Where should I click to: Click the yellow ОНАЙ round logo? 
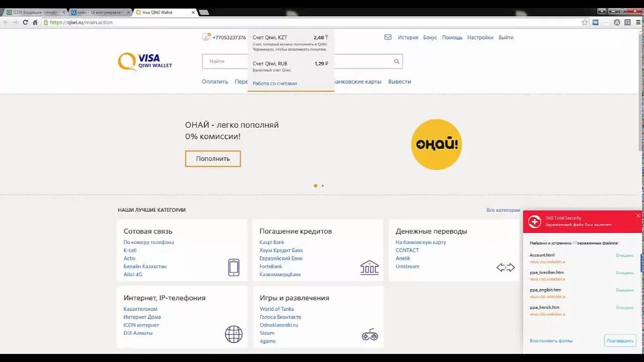pyautogui.click(x=436, y=144)
